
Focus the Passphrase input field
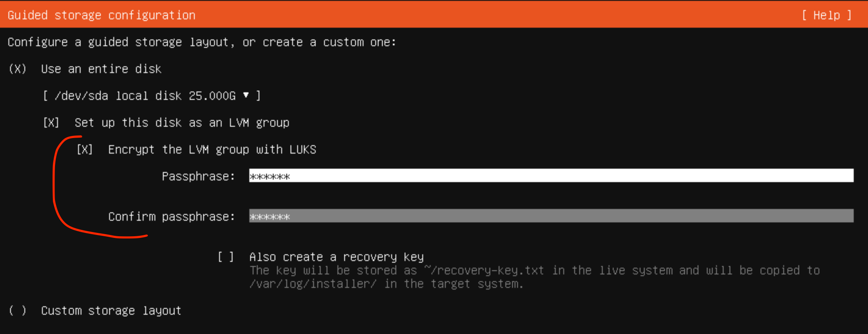[x=551, y=176]
